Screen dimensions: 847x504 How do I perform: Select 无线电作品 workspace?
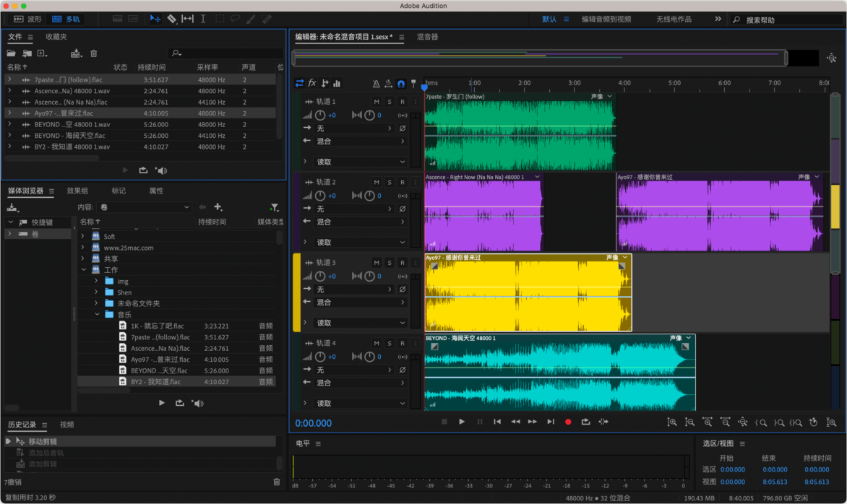674,19
